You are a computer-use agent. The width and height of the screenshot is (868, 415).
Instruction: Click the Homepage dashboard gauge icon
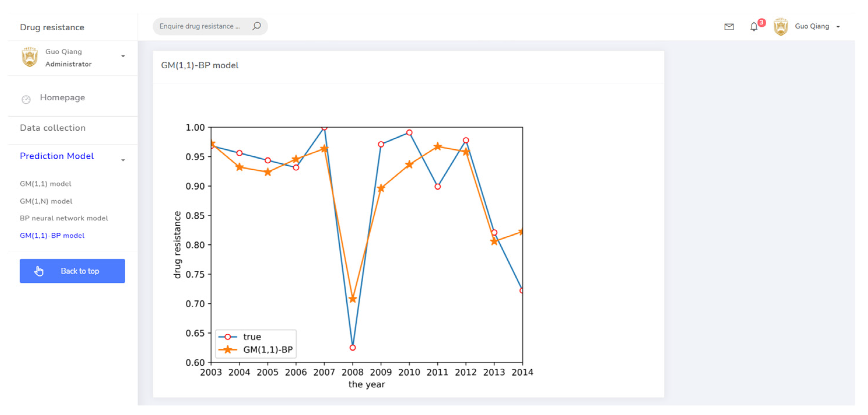26,99
